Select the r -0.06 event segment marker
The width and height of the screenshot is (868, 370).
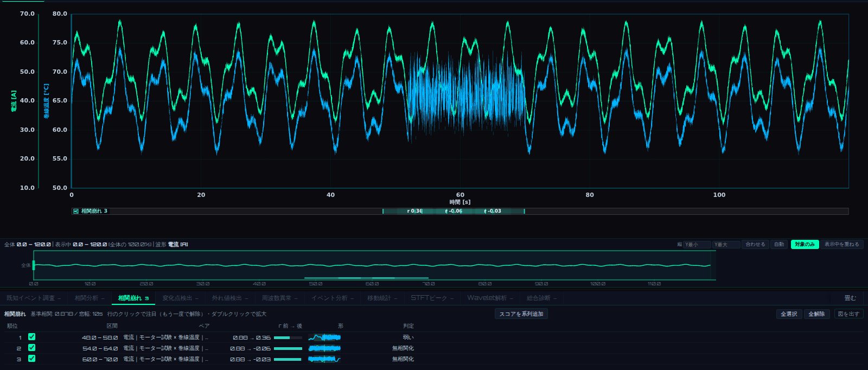[454, 211]
